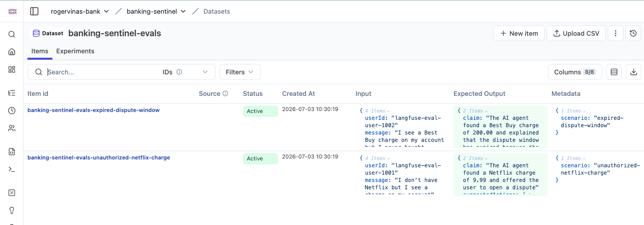The width and height of the screenshot is (644, 225).
Task: Collapse the 2 Items expected output of expired-dispute-window row
Action: [475, 111]
